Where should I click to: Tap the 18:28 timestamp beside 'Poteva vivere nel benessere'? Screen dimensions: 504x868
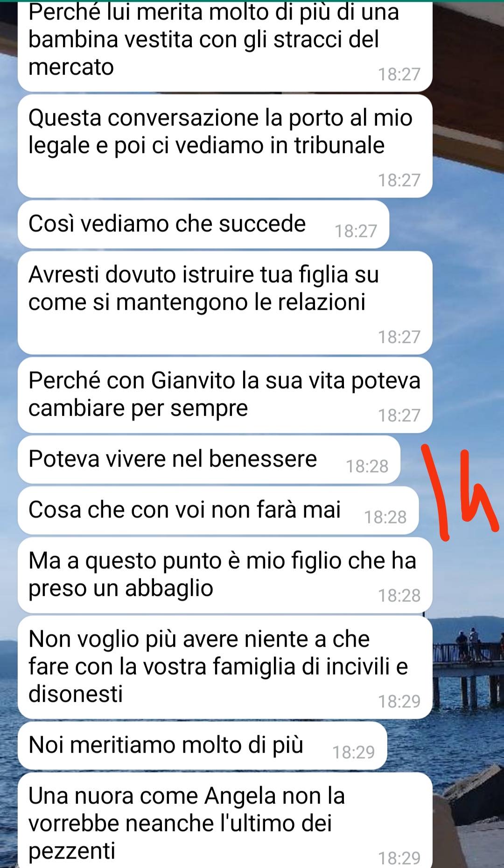click(x=367, y=466)
